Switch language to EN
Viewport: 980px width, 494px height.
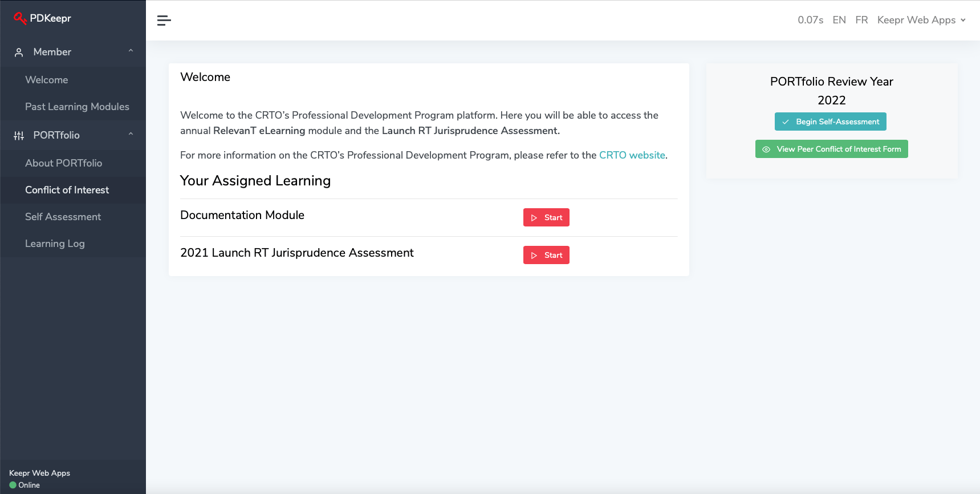(x=839, y=20)
